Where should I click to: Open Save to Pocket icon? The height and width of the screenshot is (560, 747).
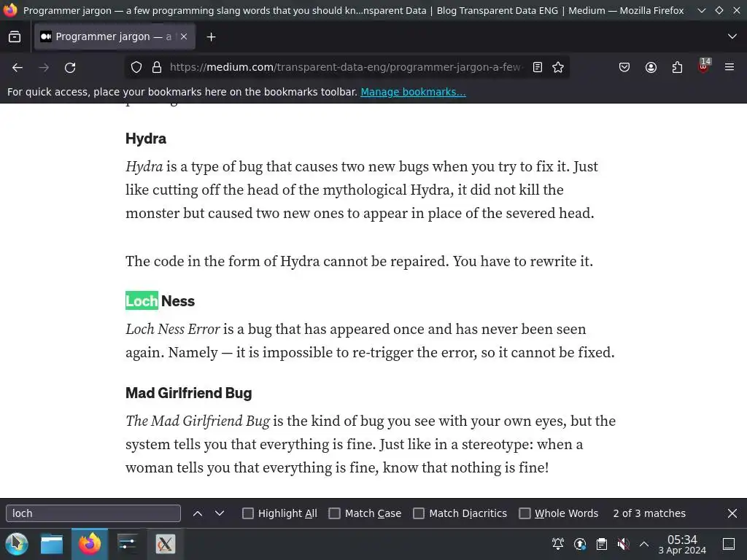624,68
